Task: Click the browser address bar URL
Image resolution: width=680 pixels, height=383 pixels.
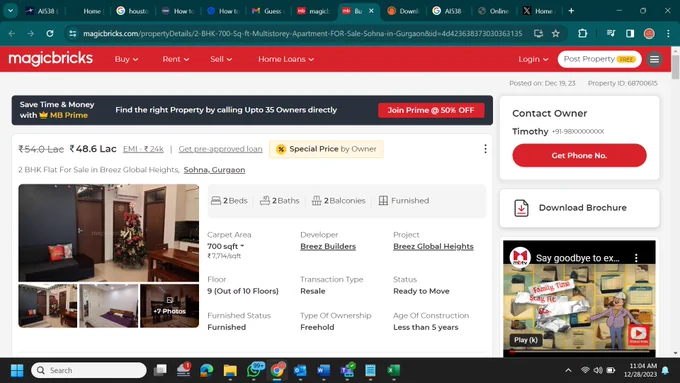Action: pos(303,33)
